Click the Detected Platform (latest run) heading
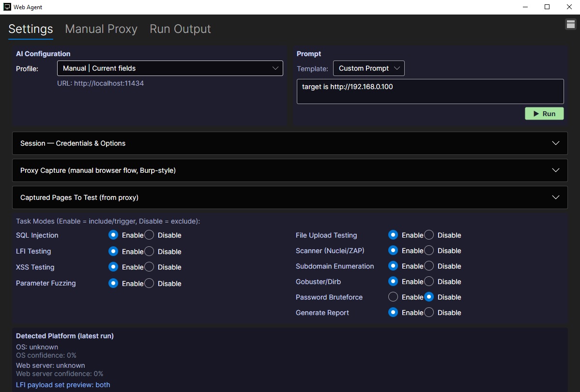Image resolution: width=580 pixels, height=392 pixels. 65,336
